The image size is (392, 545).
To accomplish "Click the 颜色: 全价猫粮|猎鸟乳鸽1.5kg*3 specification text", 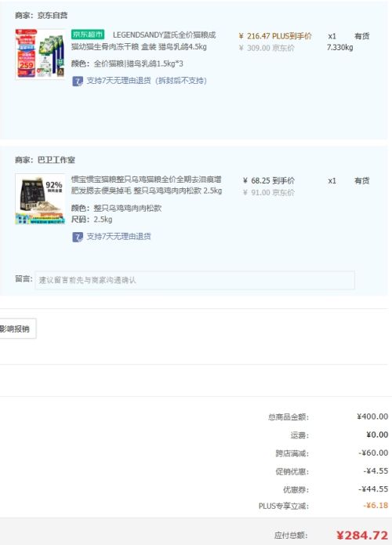I will pos(127,64).
